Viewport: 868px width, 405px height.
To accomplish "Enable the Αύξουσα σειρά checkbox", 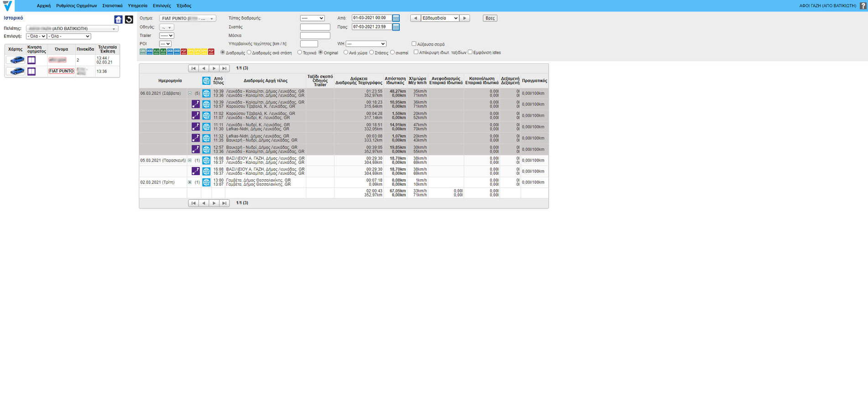I will [x=414, y=44].
